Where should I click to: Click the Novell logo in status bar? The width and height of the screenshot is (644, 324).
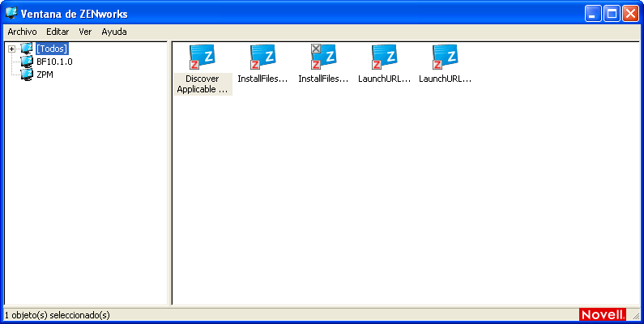point(603,314)
